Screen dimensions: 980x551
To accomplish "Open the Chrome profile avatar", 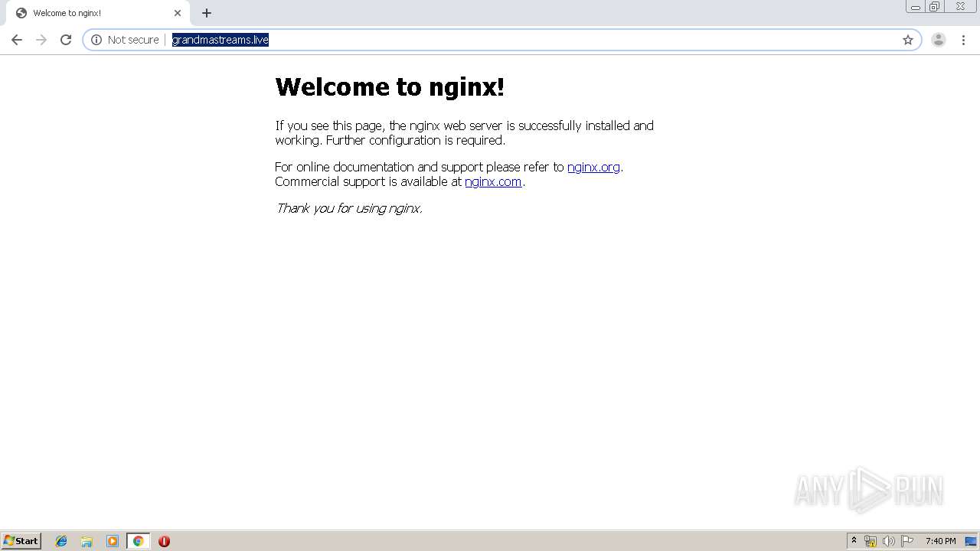I will [x=939, y=40].
